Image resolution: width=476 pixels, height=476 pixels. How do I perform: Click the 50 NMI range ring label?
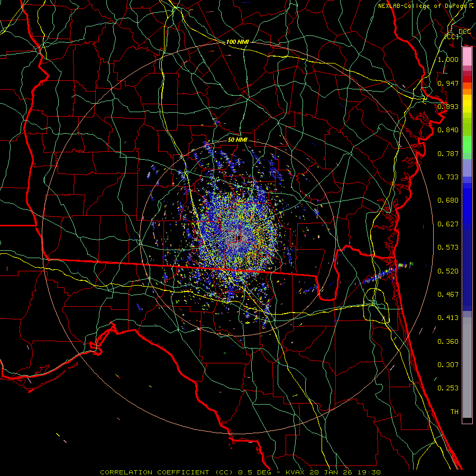click(x=237, y=140)
